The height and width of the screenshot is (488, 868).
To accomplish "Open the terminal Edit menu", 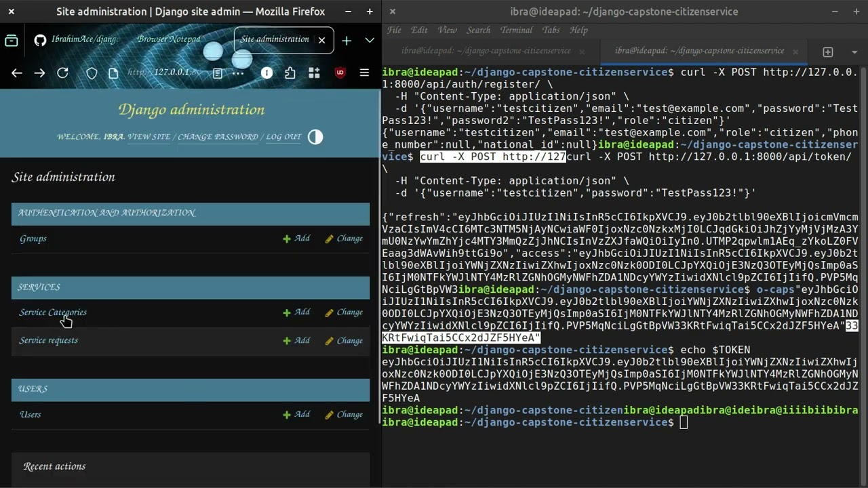I will pyautogui.click(x=419, y=30).
